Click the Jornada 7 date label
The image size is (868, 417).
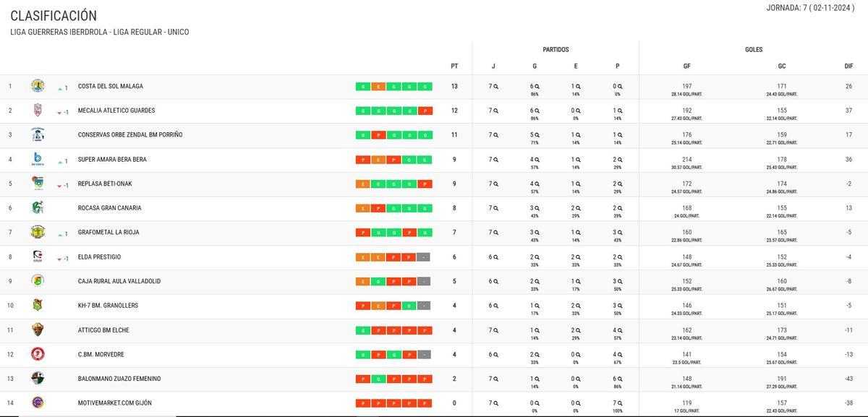point(810,8)
